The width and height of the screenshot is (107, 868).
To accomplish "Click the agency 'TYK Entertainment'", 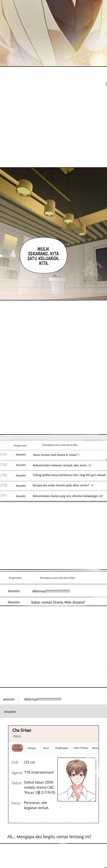I will point(39,772).
